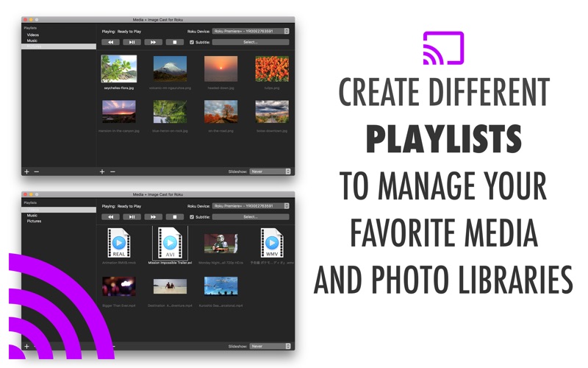Fast-forward in the upper picture window

pos(154,43)
